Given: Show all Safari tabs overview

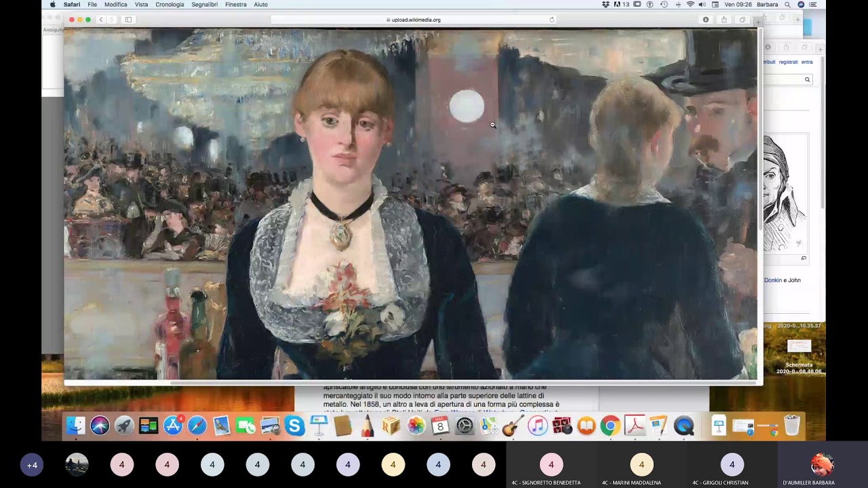Looking at the screenshot, I should pyautogui.click(x=742, y=20).
